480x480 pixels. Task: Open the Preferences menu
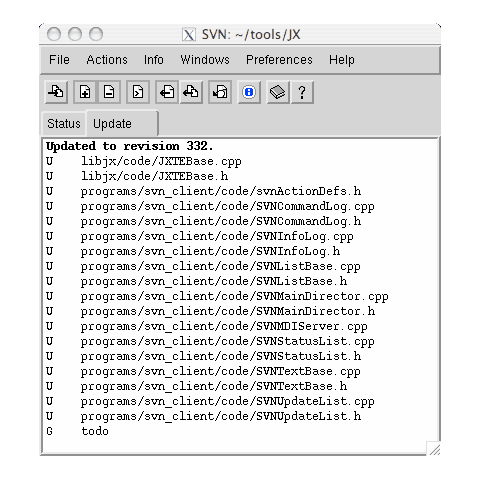point(279,60)
